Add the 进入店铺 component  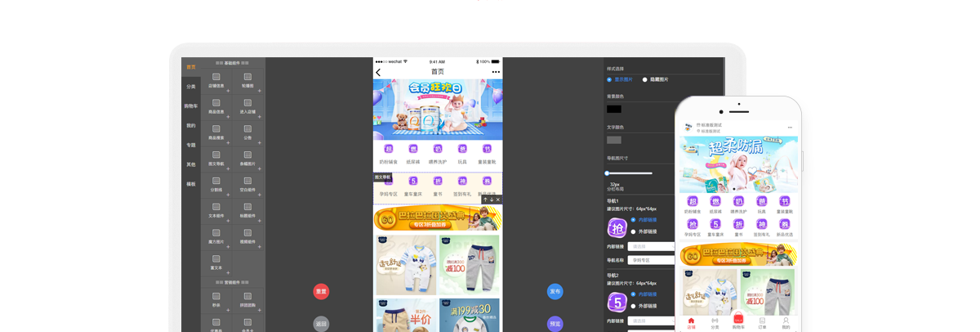pyautogui.click(x=247, y=106)
